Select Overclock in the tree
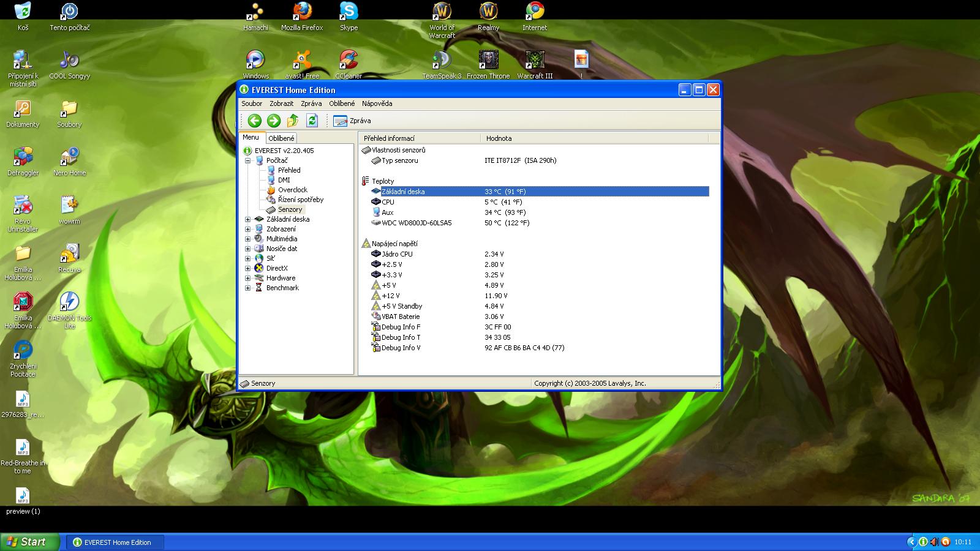Screen dimensions: 980x551 pos(292,190)
